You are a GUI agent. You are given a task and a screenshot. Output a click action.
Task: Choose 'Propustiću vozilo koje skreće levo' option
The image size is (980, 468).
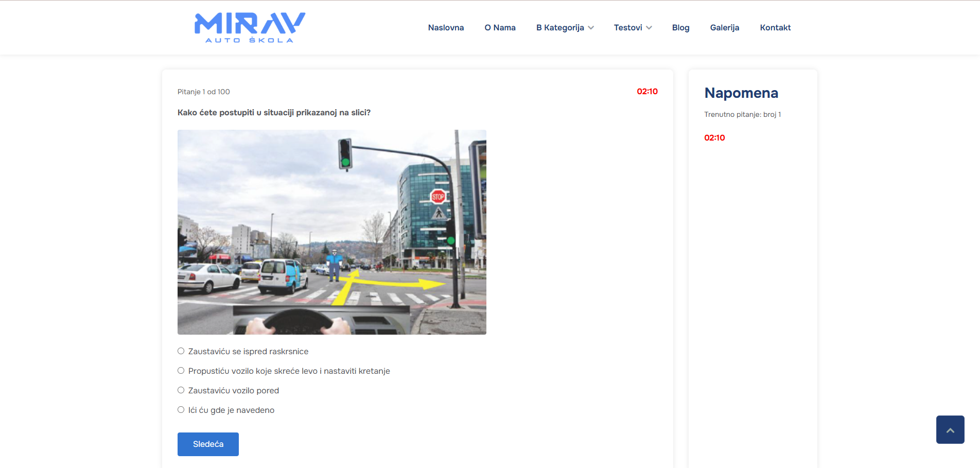pyautogui.click(x=181, y=371)
